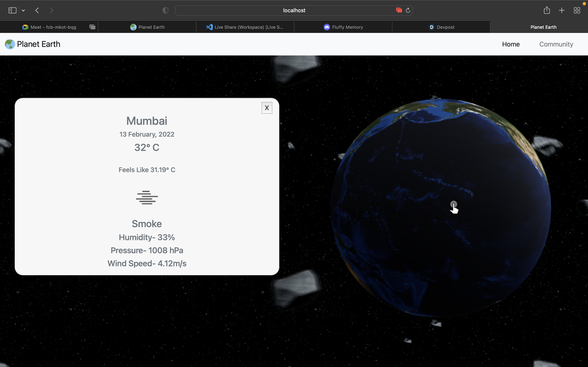Toggle the Safari sidebar panel

(12, 10)
